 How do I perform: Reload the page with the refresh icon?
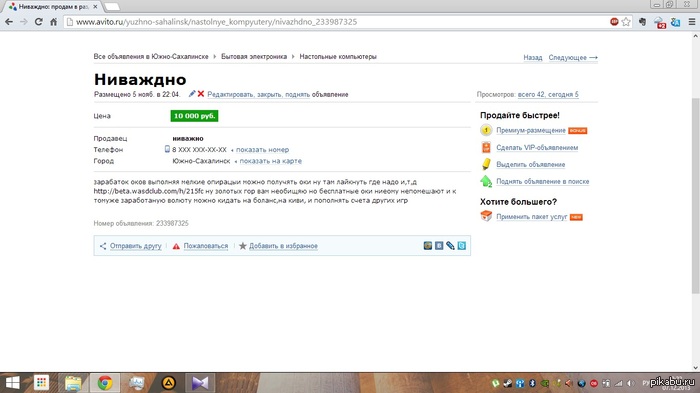tap(39, 21)
